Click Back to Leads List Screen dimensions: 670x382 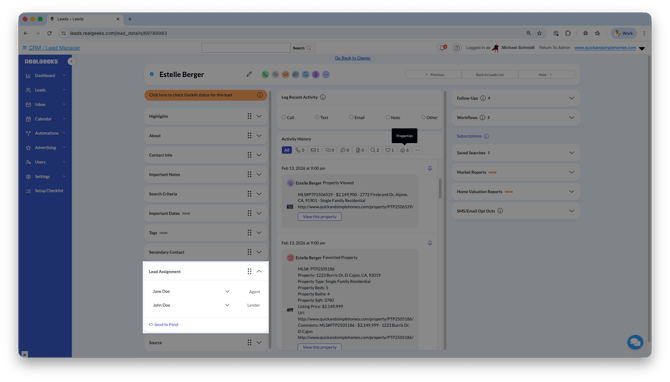click(x=490, y=75)
